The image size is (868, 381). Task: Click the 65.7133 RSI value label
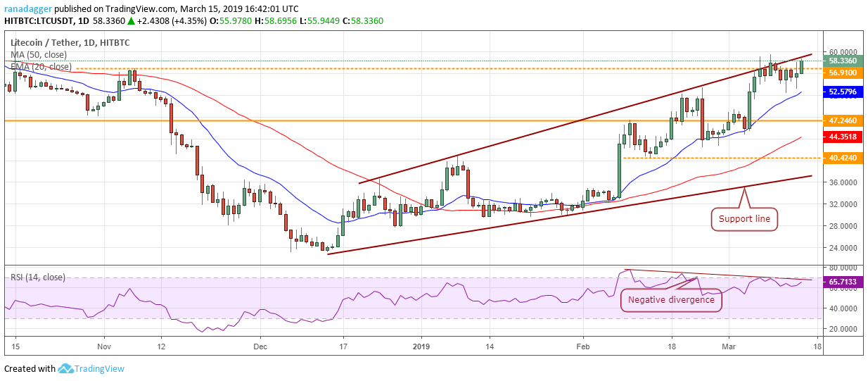(x=843, y=280)
